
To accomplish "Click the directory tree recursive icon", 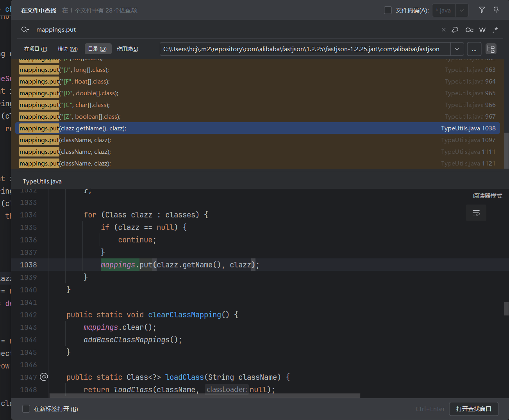I will pyautogui.click(x=491, y=49).
